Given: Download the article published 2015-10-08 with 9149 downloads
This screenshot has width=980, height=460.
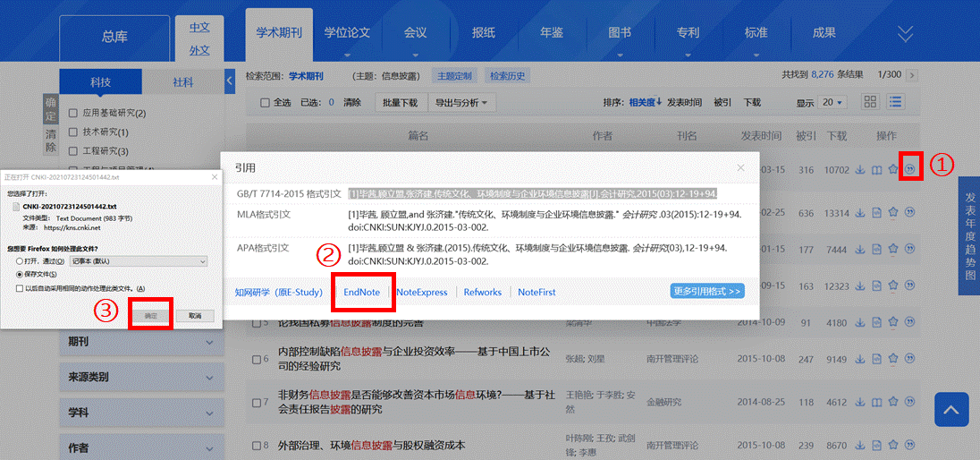Looking at the screenshot, I should coord(859,360).
